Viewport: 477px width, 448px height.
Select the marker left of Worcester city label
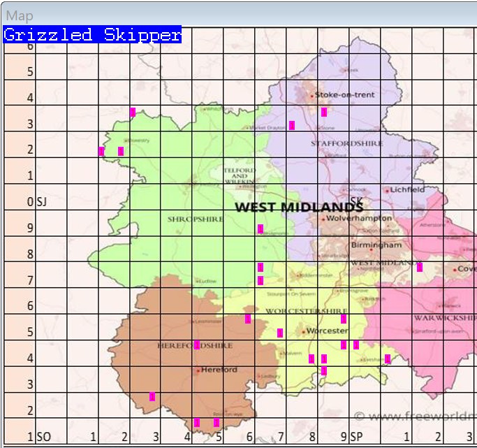tap(280, 333)
